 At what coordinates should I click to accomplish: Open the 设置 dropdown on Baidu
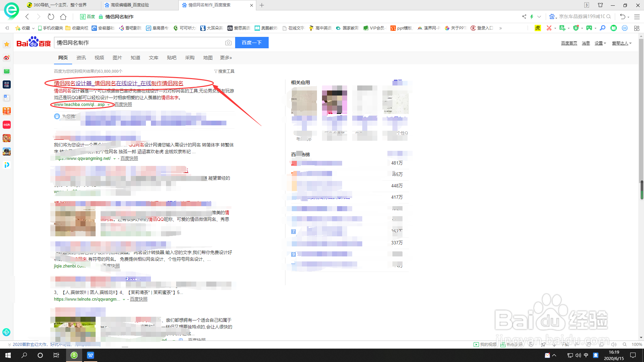[600, 43]
